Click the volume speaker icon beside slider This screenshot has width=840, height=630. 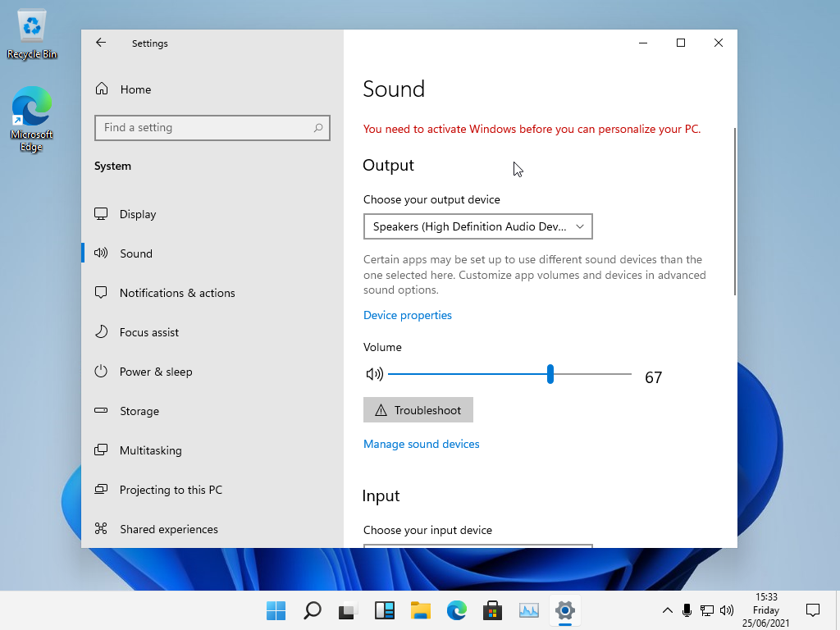374,374
